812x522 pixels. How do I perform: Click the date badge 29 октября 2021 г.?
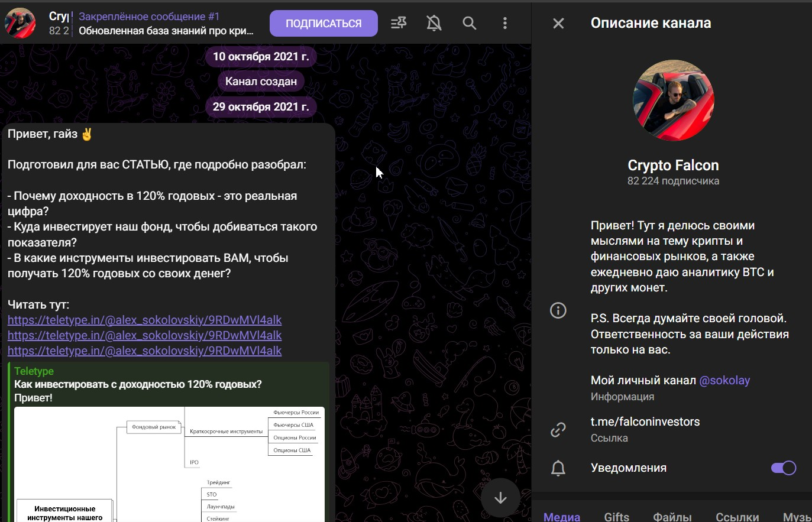[261, 107]
